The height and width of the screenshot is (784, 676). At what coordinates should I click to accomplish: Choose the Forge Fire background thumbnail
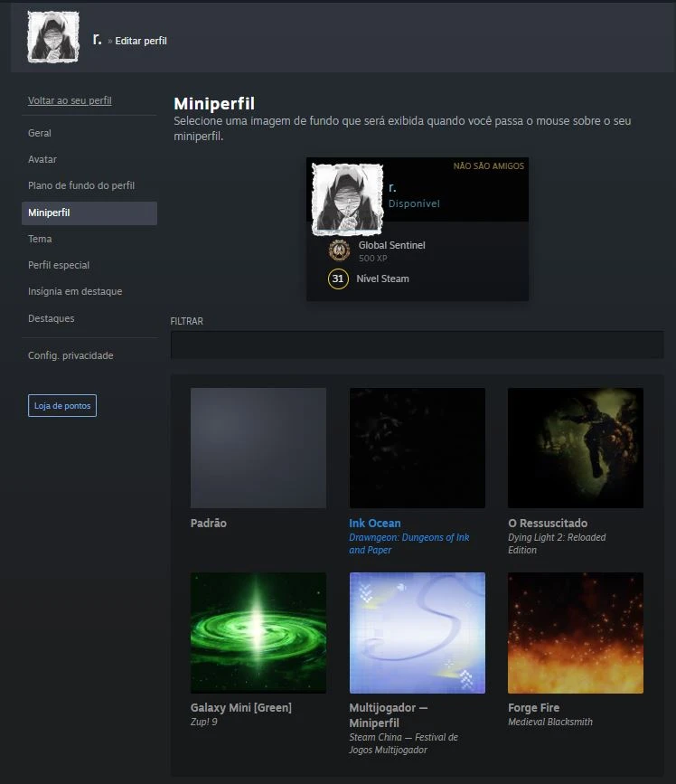575,632
